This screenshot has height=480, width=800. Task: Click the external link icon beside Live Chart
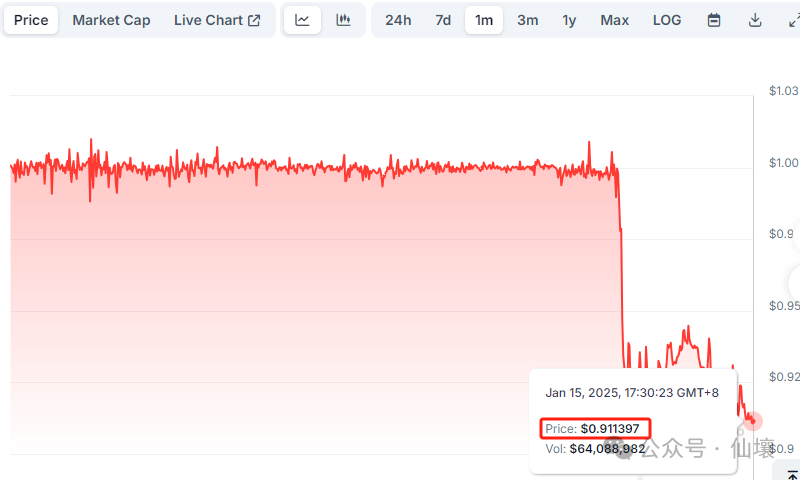tap(254, 20)
